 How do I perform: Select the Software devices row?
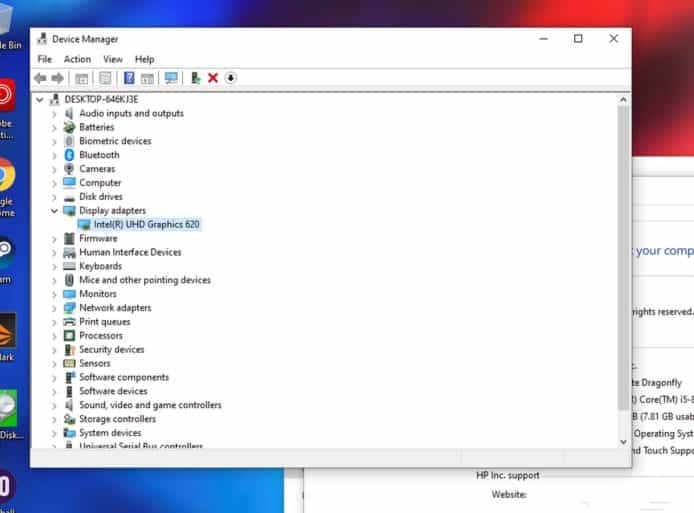113,391
